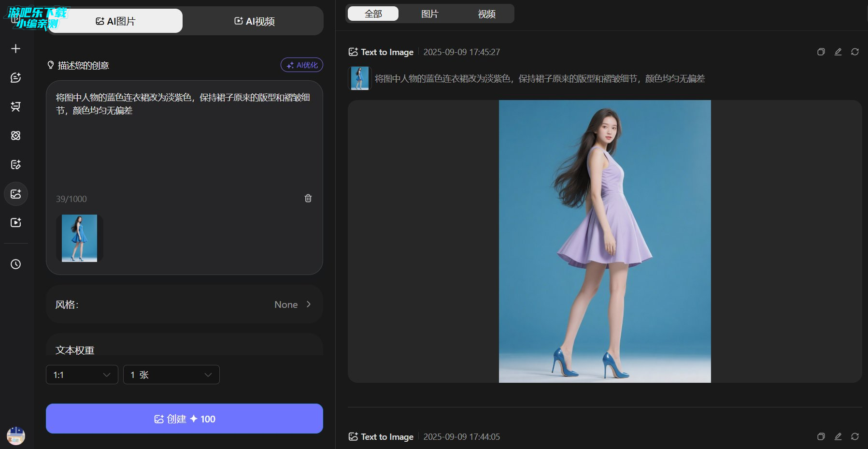Click the 2025-09-09 17:45:27 timestamp
This screenshot has height=449, width=868.
[x=461, y=52]
